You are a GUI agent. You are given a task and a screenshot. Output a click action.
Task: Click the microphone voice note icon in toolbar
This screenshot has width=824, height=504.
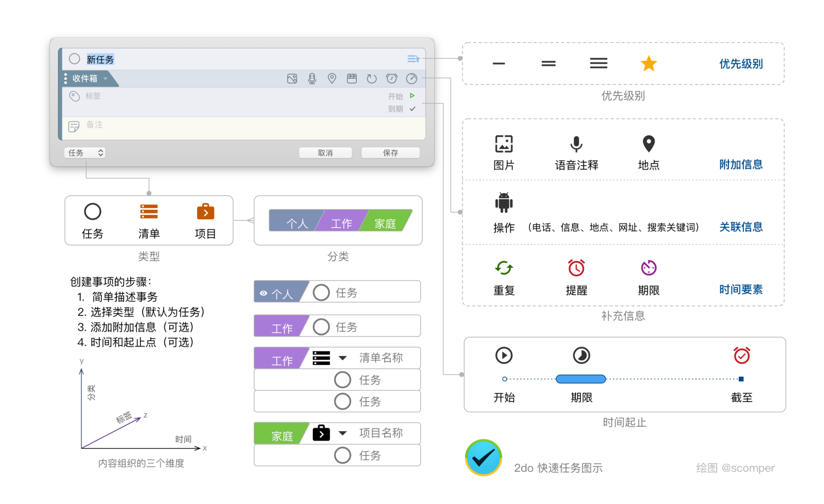(312, 79)
